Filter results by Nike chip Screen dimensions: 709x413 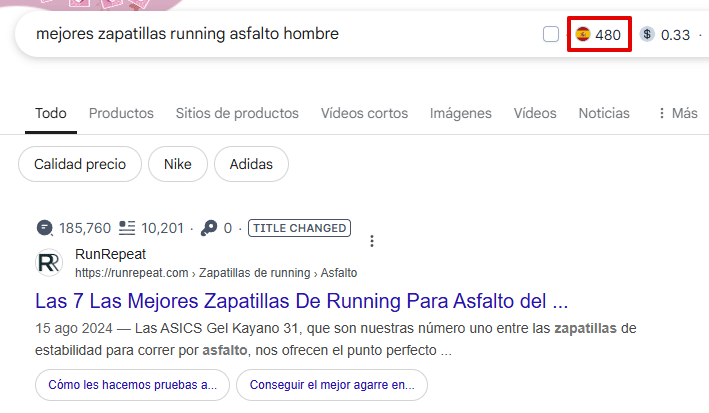pyautogui.click(x=178, y=164)
